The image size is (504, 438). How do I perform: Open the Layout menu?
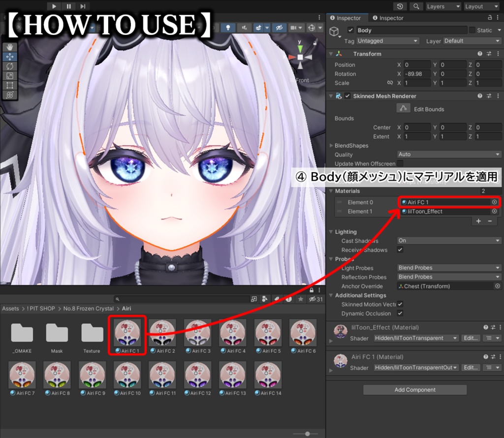(481, 6)
